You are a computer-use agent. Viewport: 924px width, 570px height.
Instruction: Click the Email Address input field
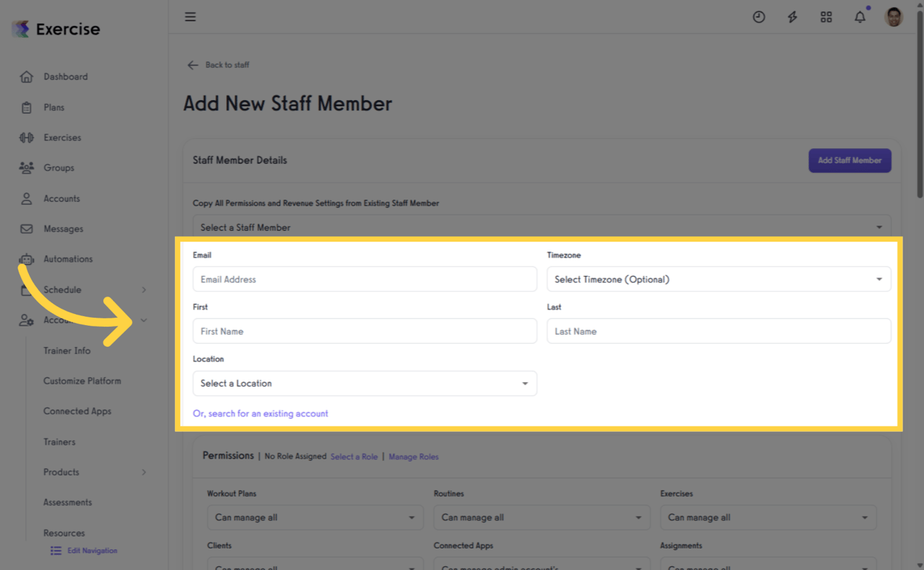click(x=364, y=279)
